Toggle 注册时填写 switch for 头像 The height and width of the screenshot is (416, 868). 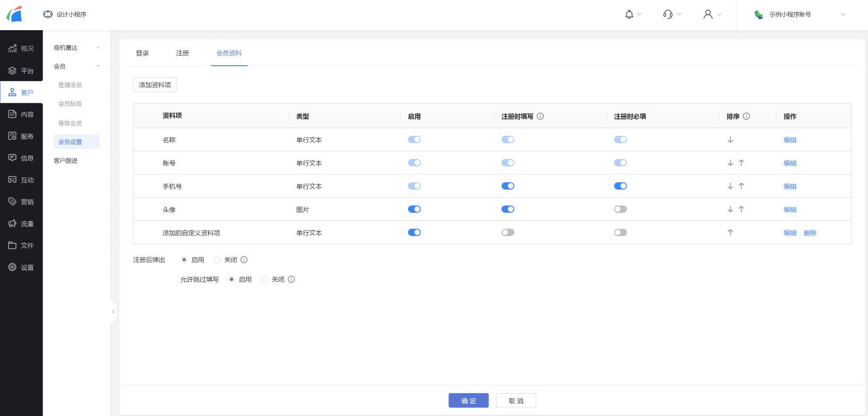point(508,209)
